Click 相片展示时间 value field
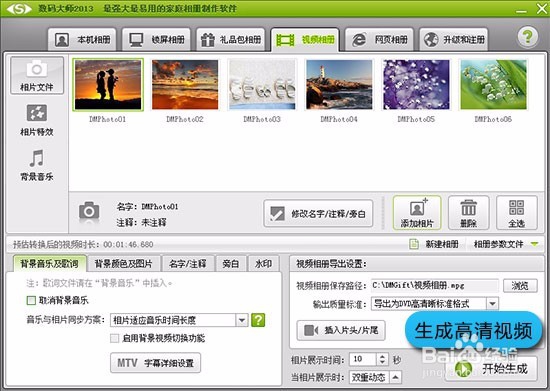Image resolution: width=550 pixels, height=391 pixels. pyautogui.click(x=363, y=359)
